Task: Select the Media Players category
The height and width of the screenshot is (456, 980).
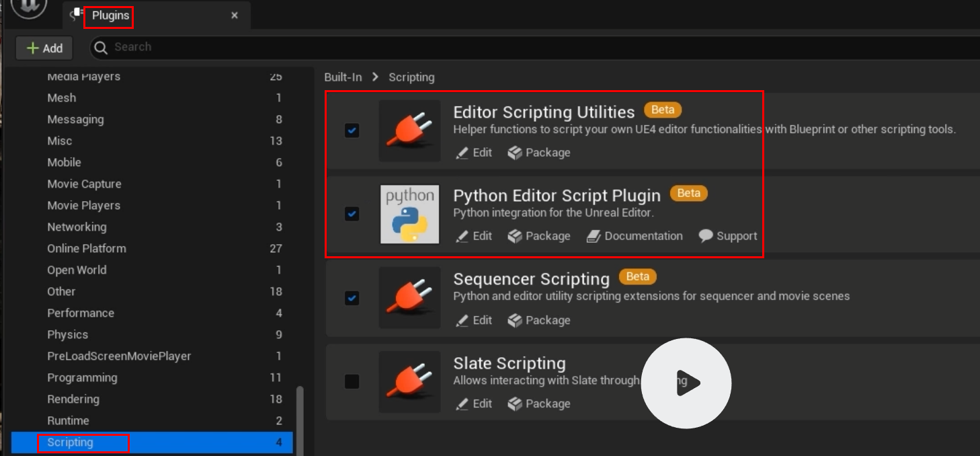Action: coord(152,77)
